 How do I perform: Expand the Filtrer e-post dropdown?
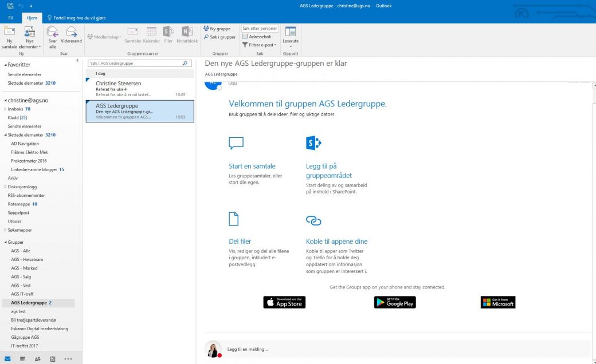click(x=260, y=45)
